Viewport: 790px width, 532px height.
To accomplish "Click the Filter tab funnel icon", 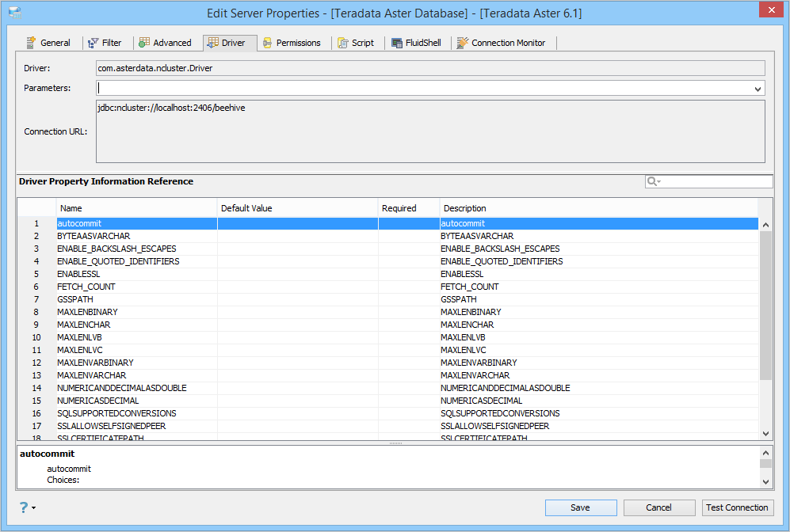I will pyautogui.click(x=94, y=44).
